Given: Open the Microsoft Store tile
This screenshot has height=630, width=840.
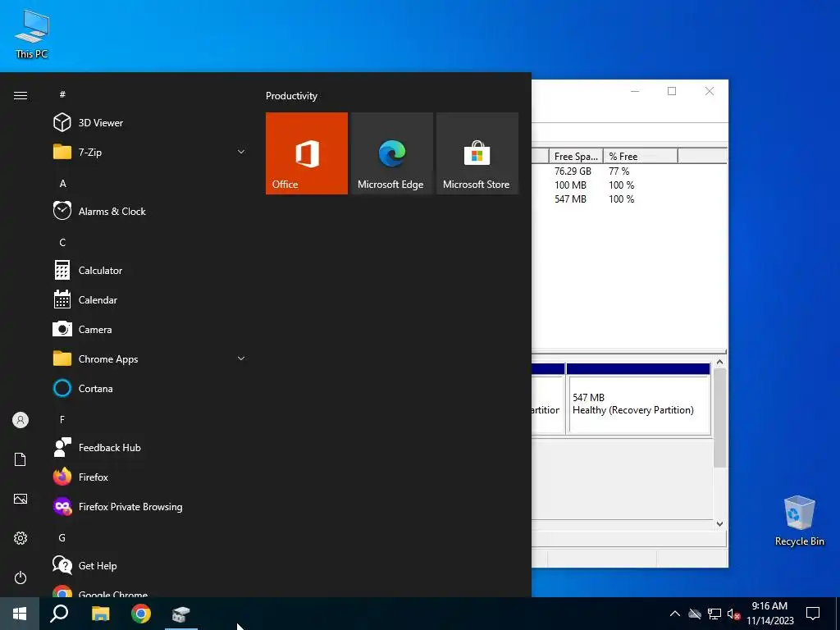Looking at the screenshot, I should (x=477, y=153).
